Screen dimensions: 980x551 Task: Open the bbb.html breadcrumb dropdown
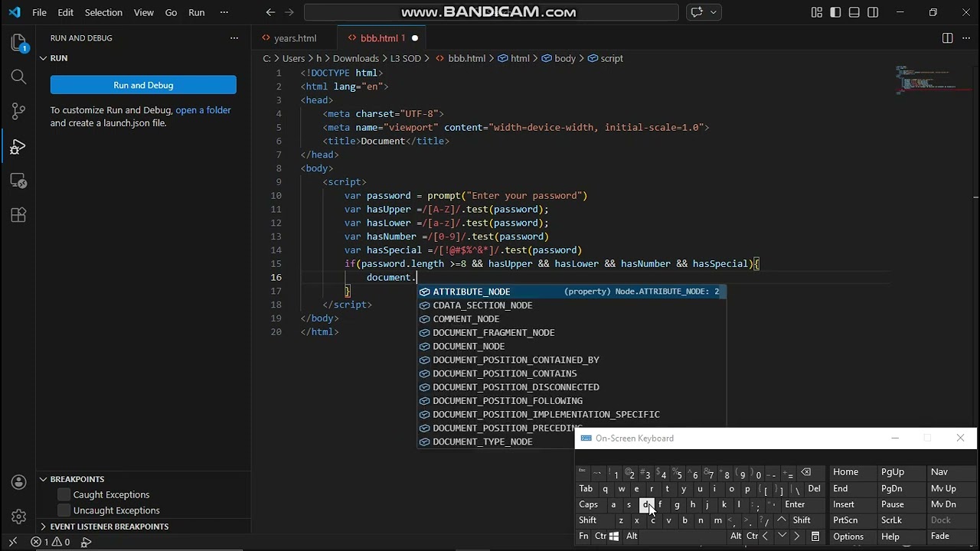(x=460, y=58)
